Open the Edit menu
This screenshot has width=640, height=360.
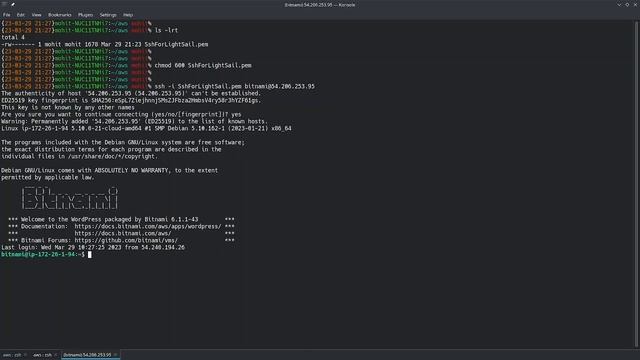20,15
